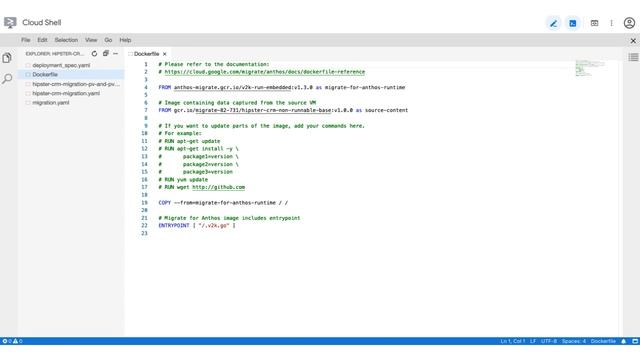Open the Go menu

(108, 40)
